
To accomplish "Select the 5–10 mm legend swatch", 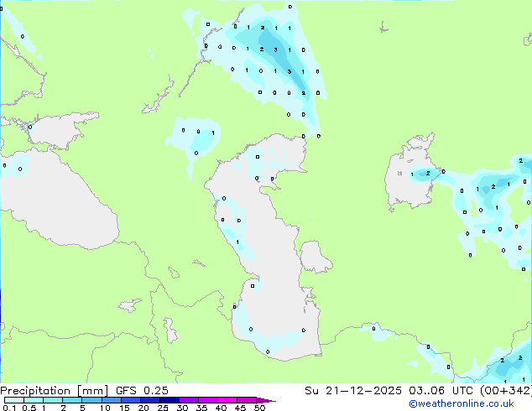I will [x=91, y=400].
